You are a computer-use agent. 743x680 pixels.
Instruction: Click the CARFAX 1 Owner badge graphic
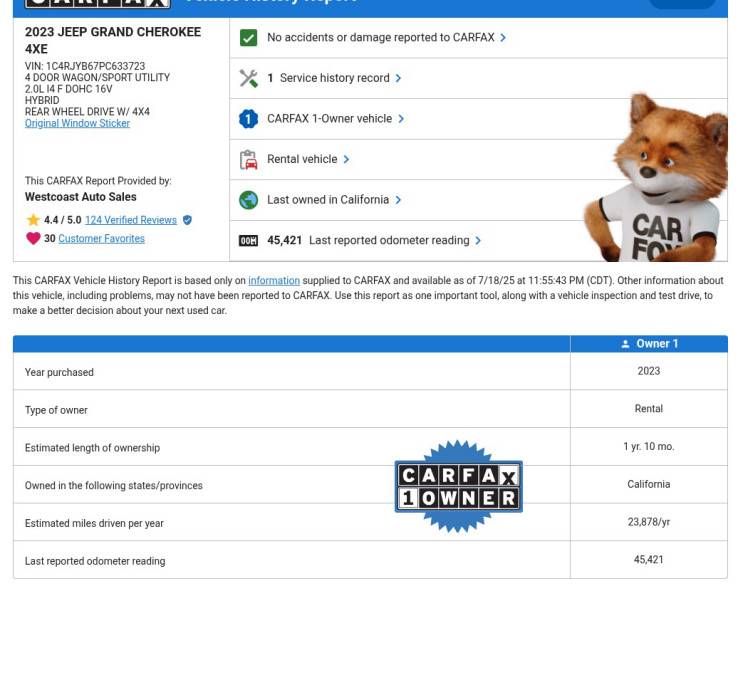click(x=458, y=487)
